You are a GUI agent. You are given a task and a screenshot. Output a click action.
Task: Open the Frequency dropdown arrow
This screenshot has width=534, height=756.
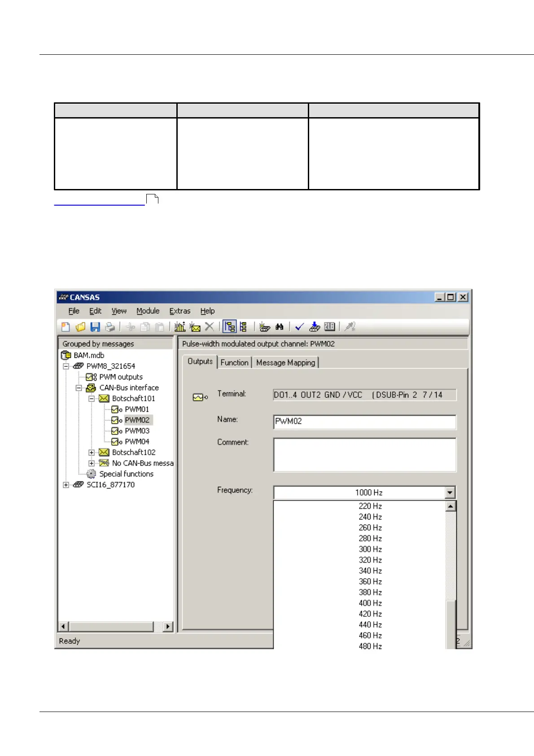[x=450, y=492]
